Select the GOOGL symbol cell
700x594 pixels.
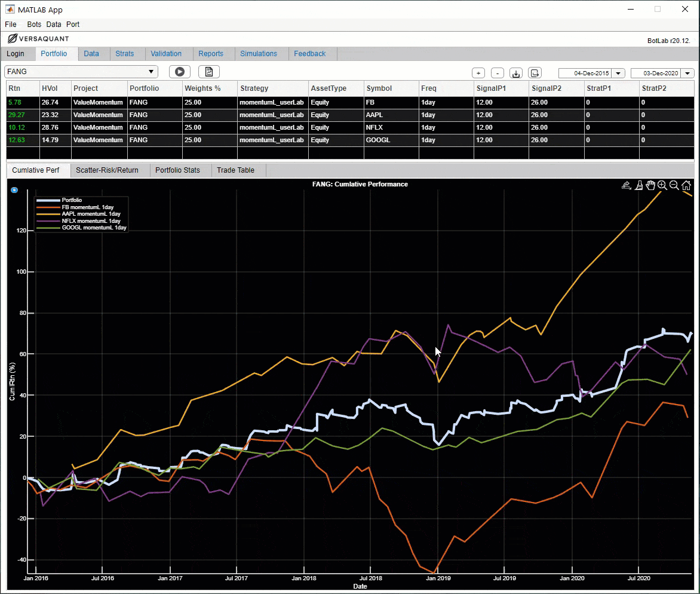391,140
